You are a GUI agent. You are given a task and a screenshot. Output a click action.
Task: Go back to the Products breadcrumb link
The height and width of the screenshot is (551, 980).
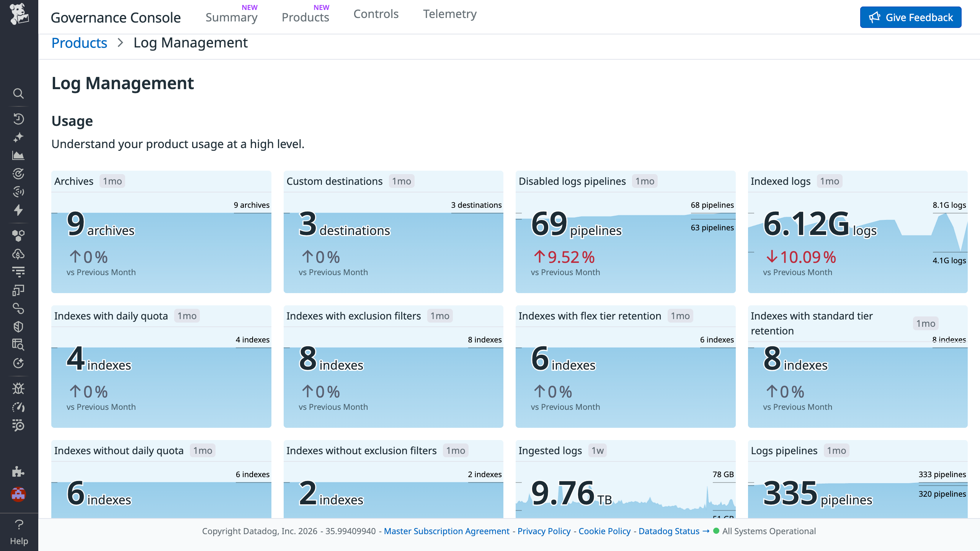pos(79,43)
